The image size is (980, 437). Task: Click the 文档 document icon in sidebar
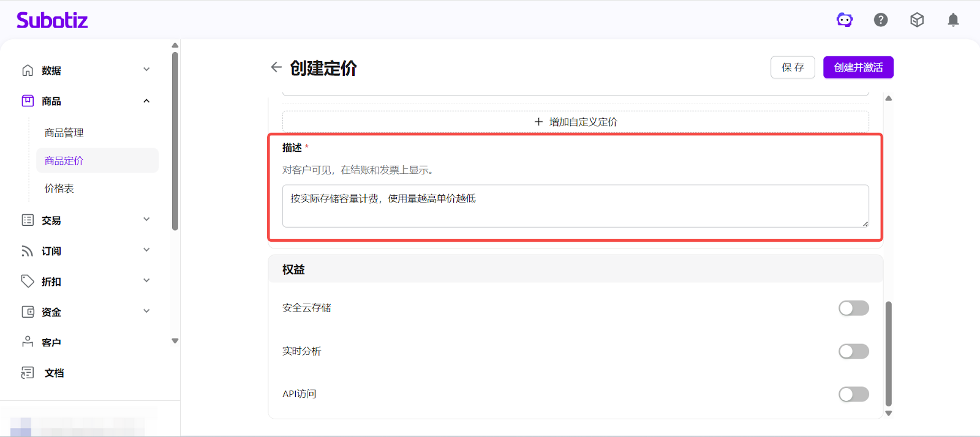(28, 373)
